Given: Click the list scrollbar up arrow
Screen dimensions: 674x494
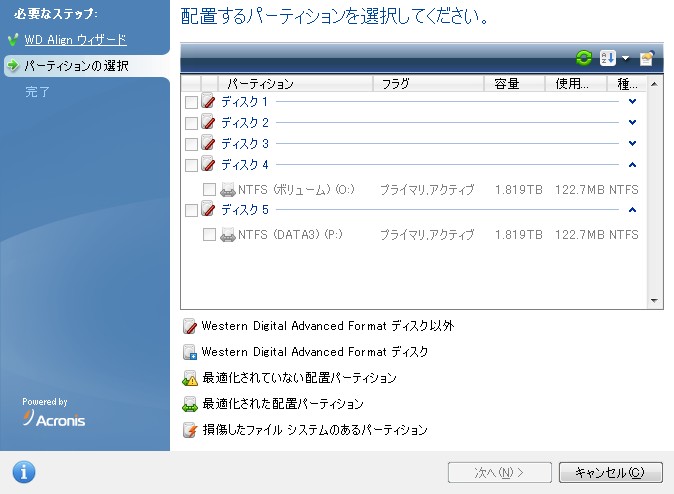Looking at the screenshot, I should pos(654,84).
